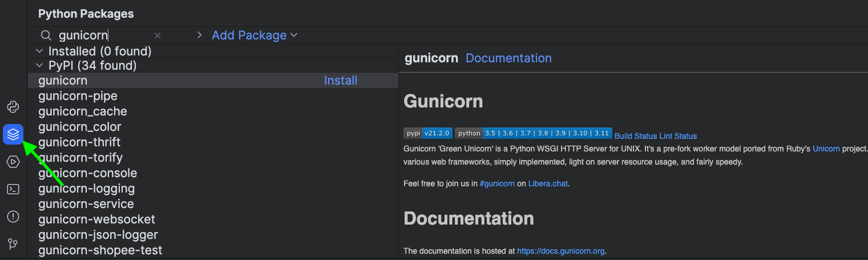Open the Services tool window icon

(13, 162)
